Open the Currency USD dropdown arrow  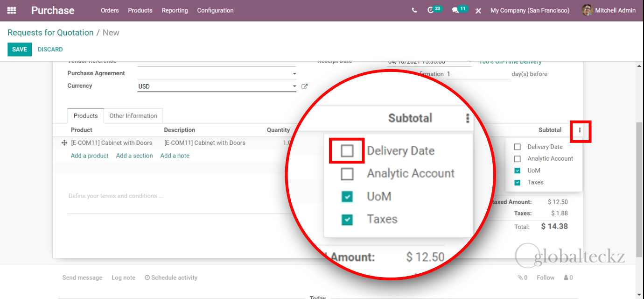pos(294,86)
